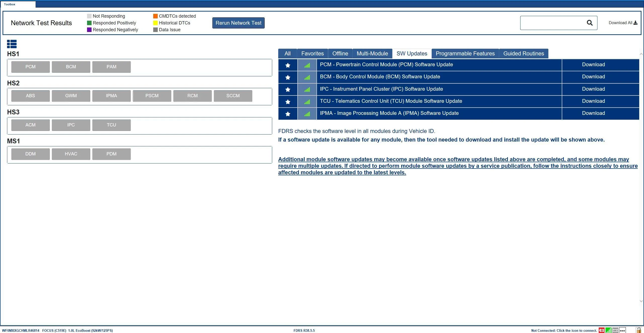The image size is (644, 333).
Task: Select the PSCM module on HS2
Action: 152,96
